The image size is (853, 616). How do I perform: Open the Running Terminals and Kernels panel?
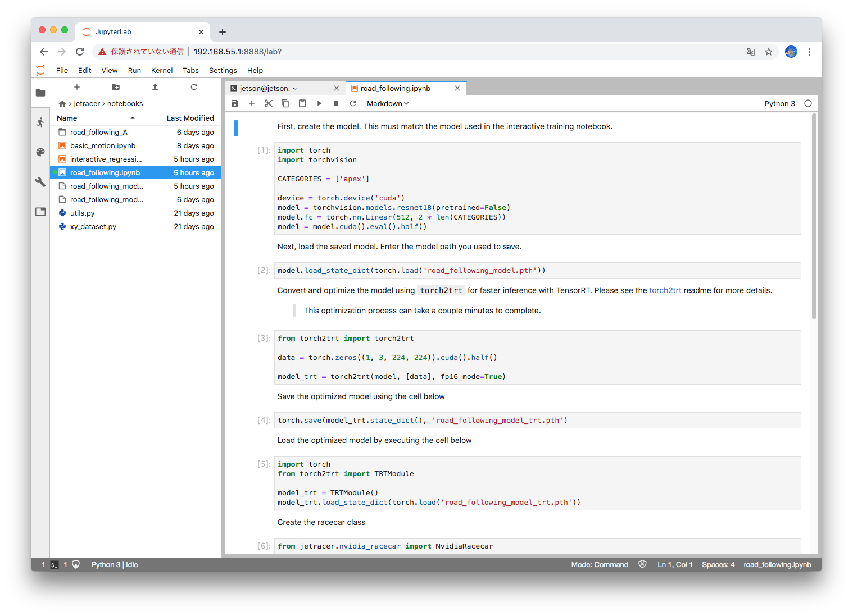tap(40, 122)
